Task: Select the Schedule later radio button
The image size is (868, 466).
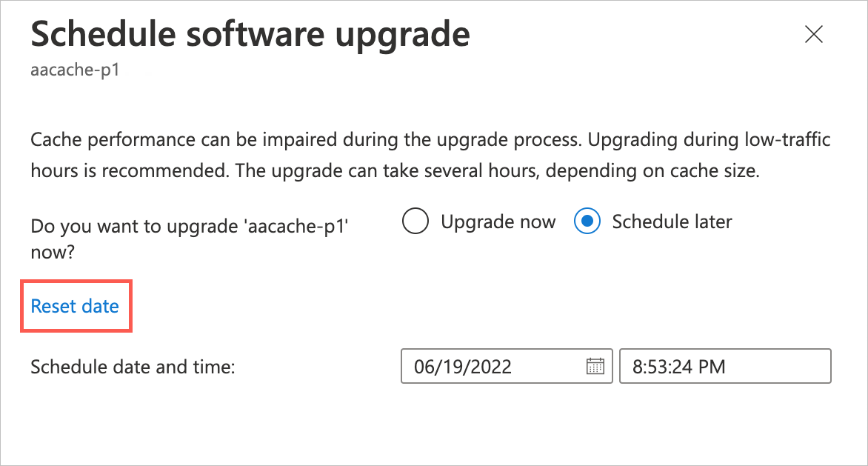Action: (x=587, y=221)
